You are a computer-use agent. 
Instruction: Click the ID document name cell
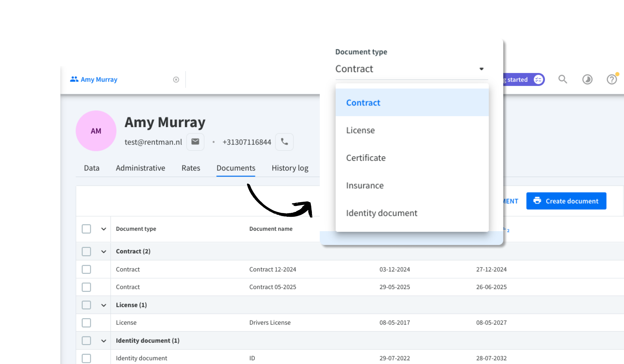252,358
